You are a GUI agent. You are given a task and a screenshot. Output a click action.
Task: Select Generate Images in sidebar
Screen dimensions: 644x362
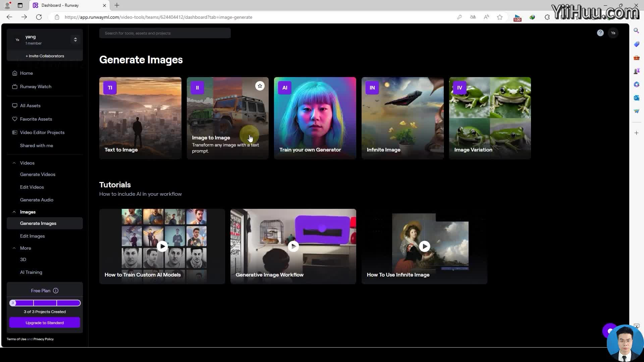(45, 223)
